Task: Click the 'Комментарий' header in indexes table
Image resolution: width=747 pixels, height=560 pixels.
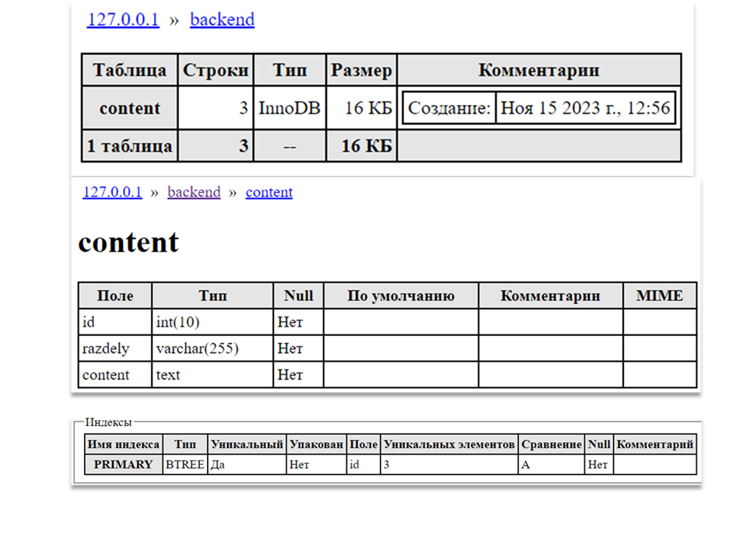Action: (x=655, y=444)
